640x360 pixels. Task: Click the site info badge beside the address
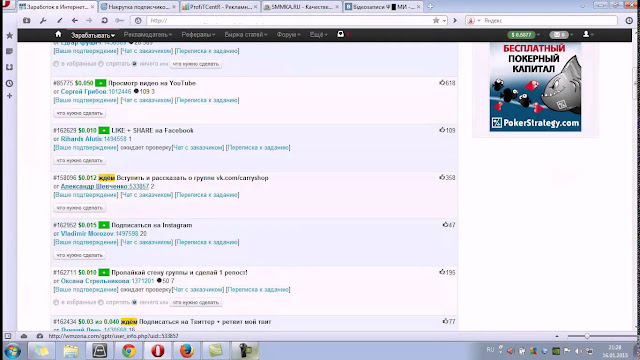pyautogui.click(x=138, y=20)
